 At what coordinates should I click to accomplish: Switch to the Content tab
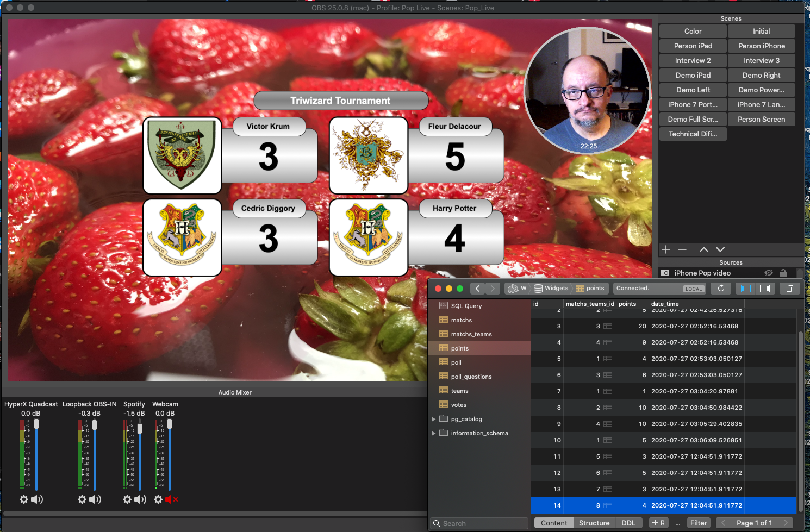pos(554,523)
